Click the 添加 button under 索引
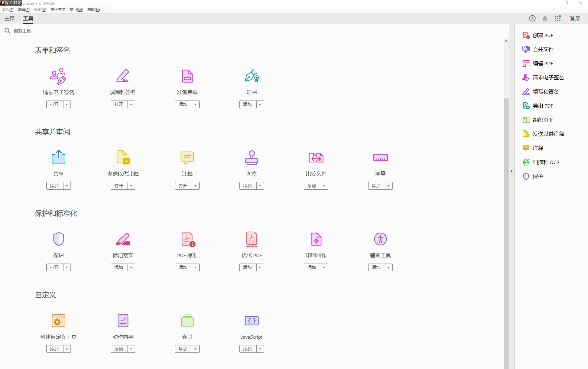The width and height of the screenshot is (588, 369). click(183, 349)
